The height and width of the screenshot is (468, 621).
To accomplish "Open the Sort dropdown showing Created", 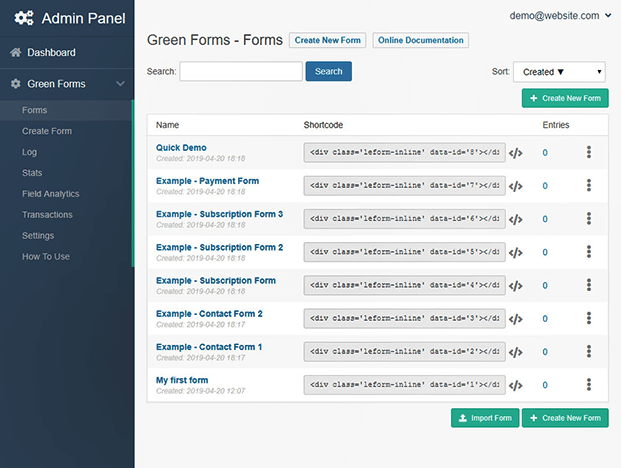I will 559,72.
